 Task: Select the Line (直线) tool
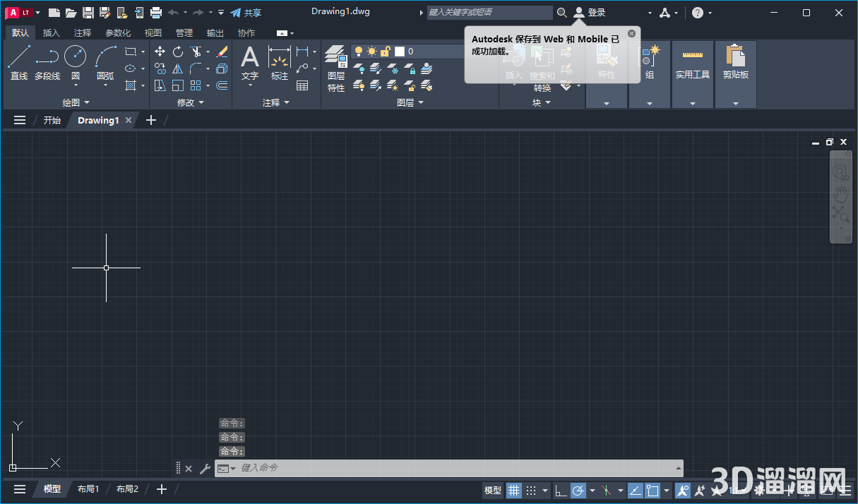coord(19,63)
